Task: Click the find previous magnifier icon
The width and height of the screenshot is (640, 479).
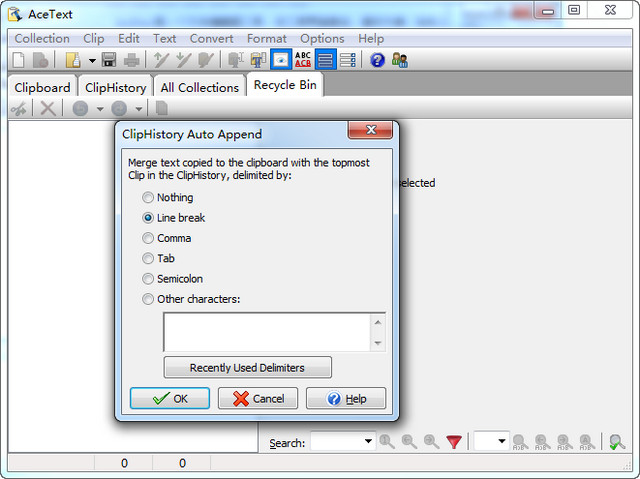Action: (x=409, y=441)
